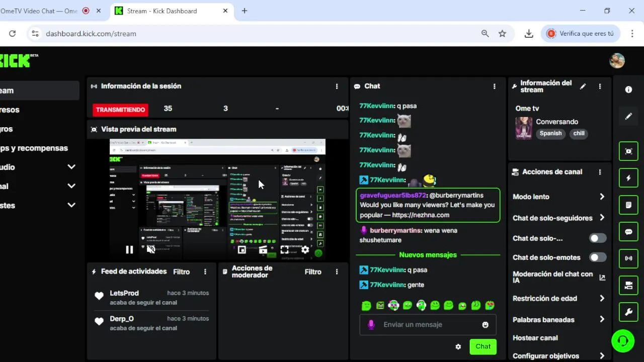This screenshot has height=362, width=644.
Task: Open Feed de actividades three-dot menu
Action: 205,272
